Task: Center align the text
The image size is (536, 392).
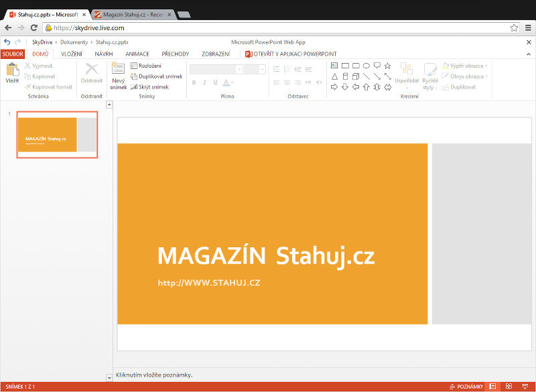Action: tap(287, 82)
